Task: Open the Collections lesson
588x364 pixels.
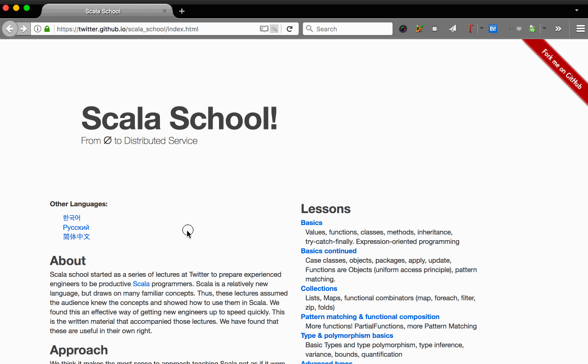Action: [319, 288]
